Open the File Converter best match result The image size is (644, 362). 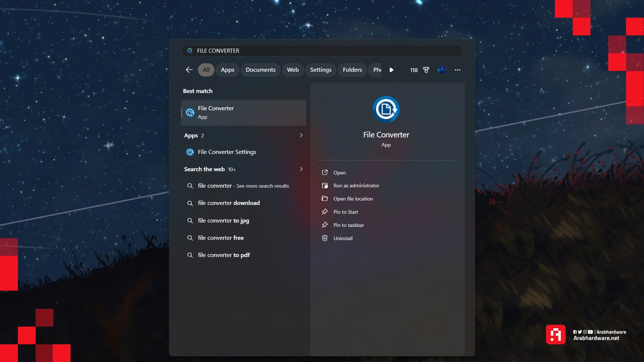click(244, 113)
